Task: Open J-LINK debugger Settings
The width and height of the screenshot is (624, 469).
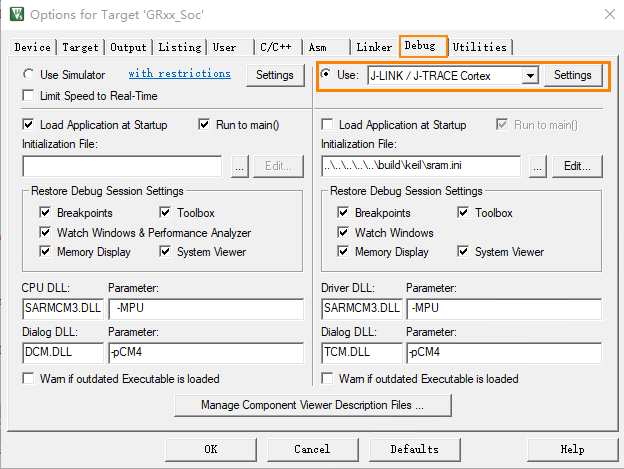Action: tap(572, 75)
